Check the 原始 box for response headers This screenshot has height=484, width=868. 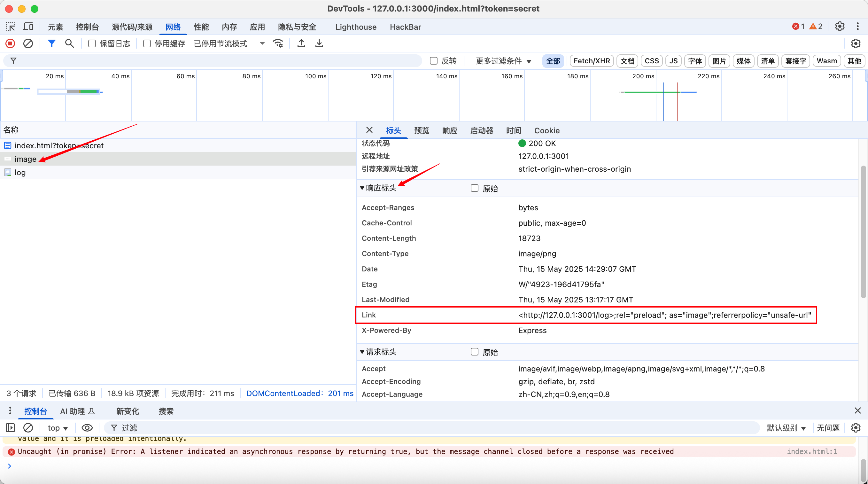tap(475, 188)
